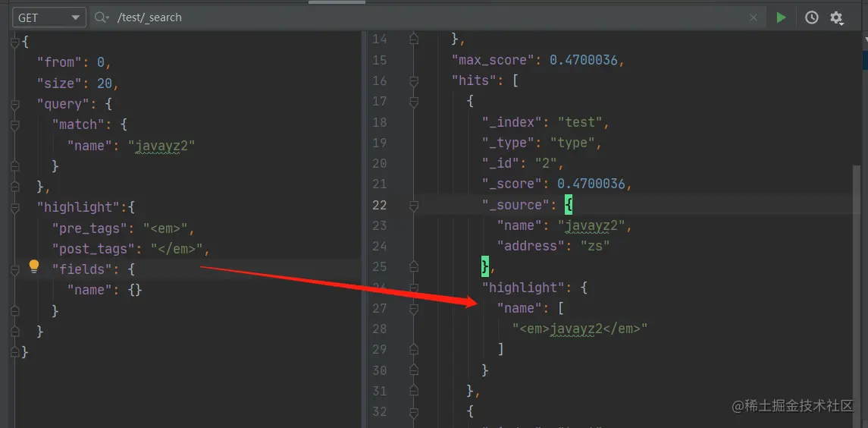This screenshot has width=868, height=428.
Task: Open settings gear icon
Action: (x=836, y=17)
